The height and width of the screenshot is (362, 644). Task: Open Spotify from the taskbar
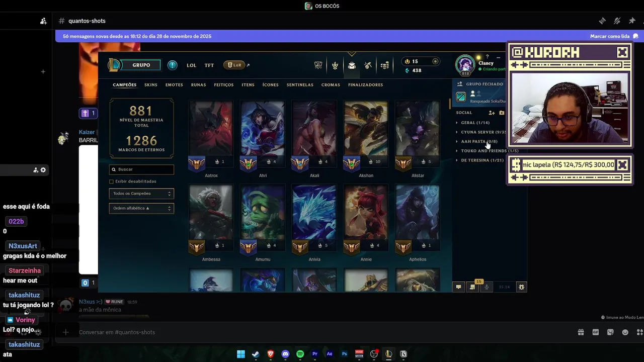tap(300, 354)
